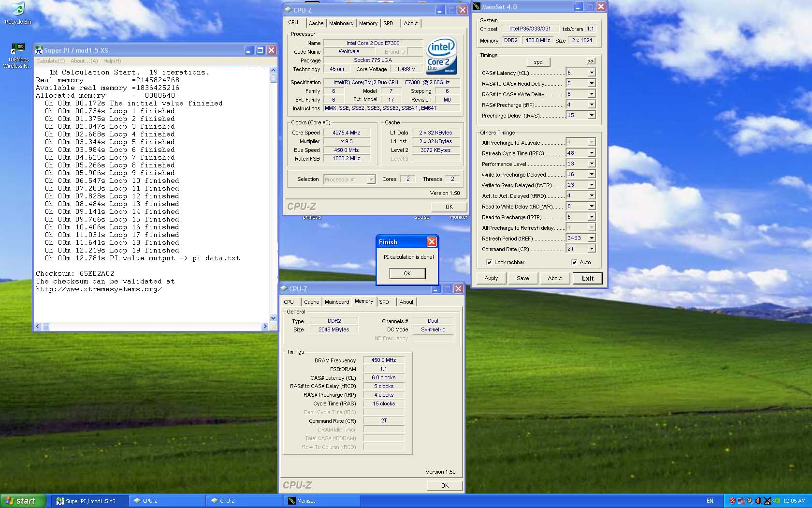Click the EN language bar indicator
Screen dimensions: 812x508
click(710, 501)
